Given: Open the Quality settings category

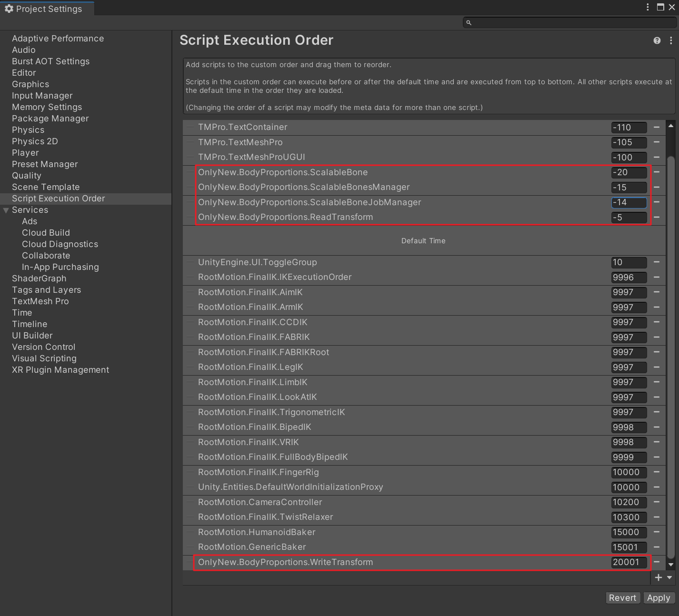Looking at the screenshot, I should coord(27,176).
